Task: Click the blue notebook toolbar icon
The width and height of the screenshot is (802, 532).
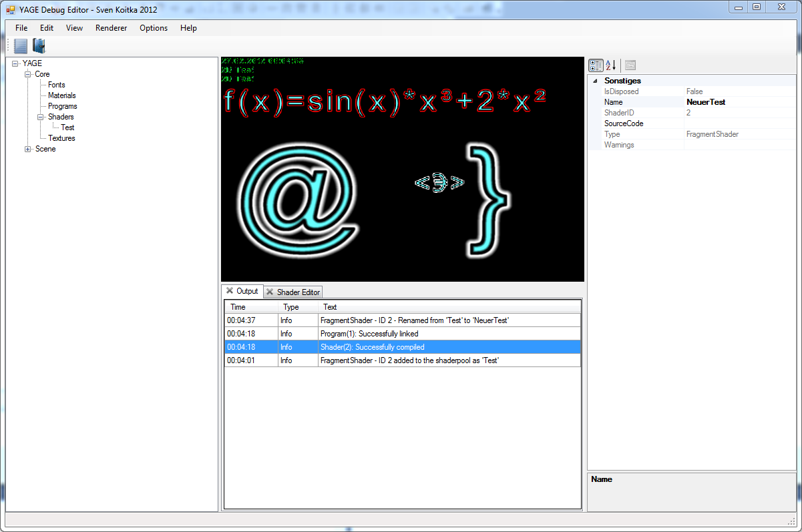Action: (21, 46)
